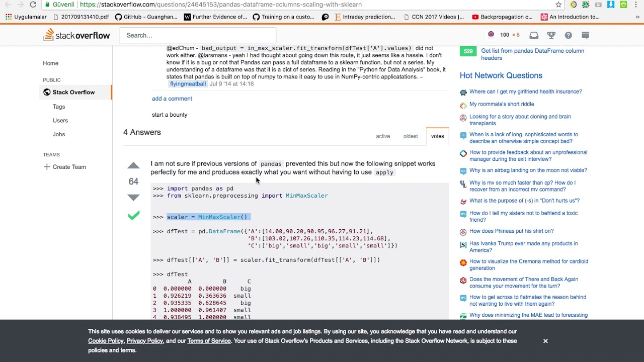Open the Cookie Policy link
Viewport: 644px width, 362px height.
tap(106, 341)
